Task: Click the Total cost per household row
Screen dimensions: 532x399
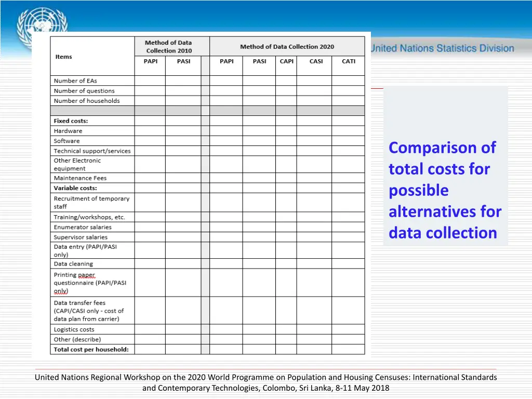Action: coord(91,350)
